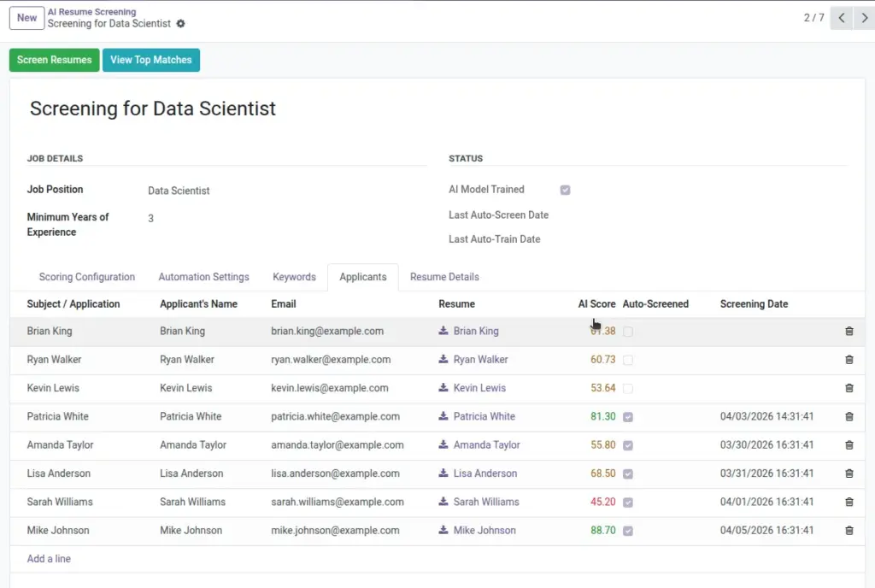
Task: Delete the Lisa Anderson applicant row
Action: pos(849,473)
